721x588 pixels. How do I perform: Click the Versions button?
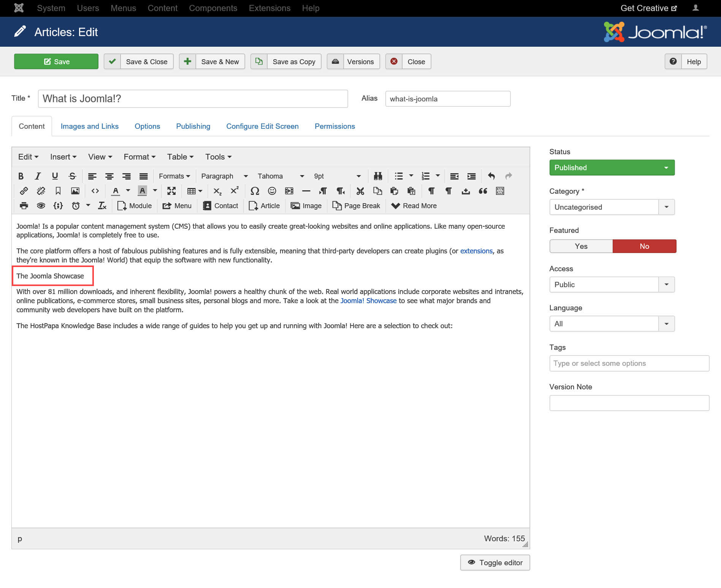coord(353,62)
